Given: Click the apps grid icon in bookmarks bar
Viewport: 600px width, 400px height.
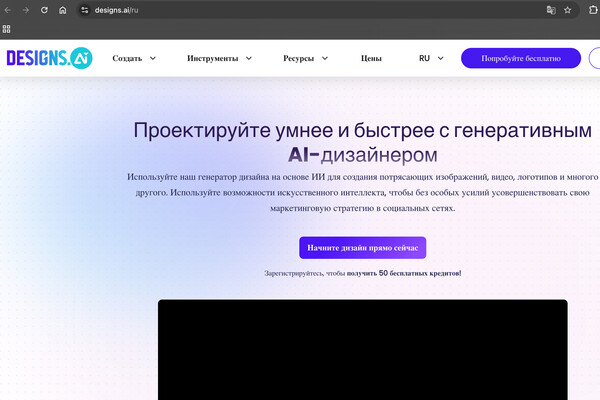Looking at the screenshot, I should pos(7,29).
